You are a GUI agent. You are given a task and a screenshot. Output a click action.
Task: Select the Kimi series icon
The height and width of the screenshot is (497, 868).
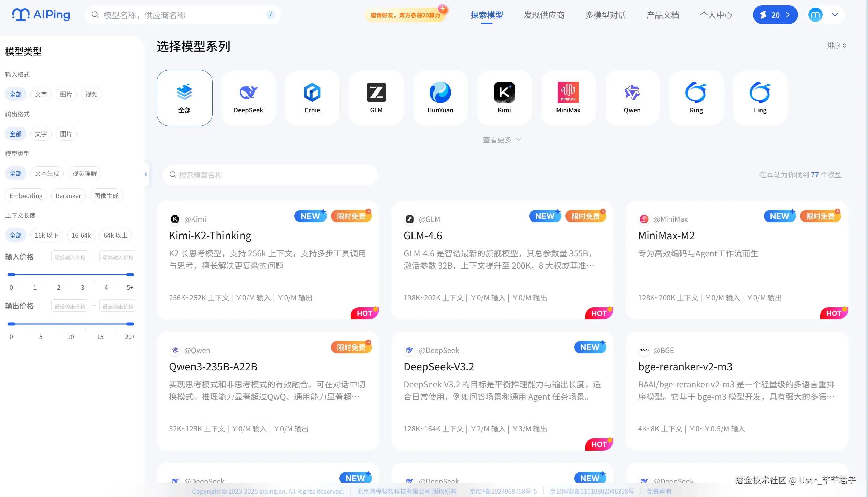pos(504,93)
